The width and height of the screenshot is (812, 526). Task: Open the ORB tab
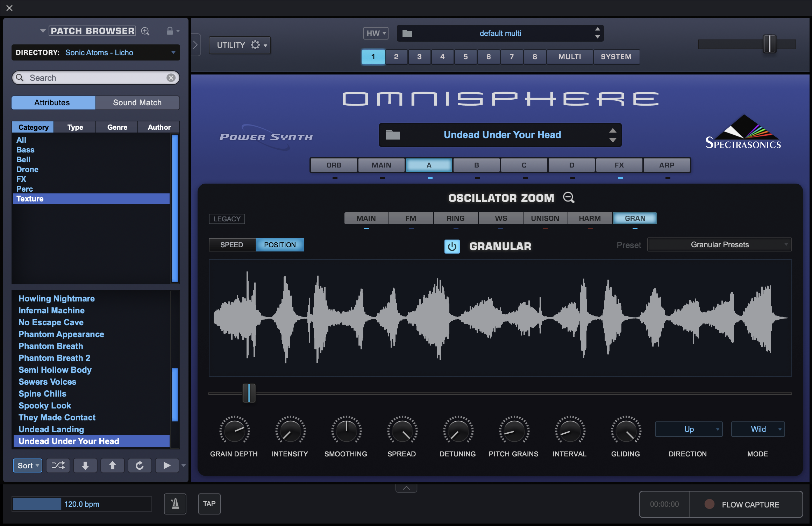[334, 165]
